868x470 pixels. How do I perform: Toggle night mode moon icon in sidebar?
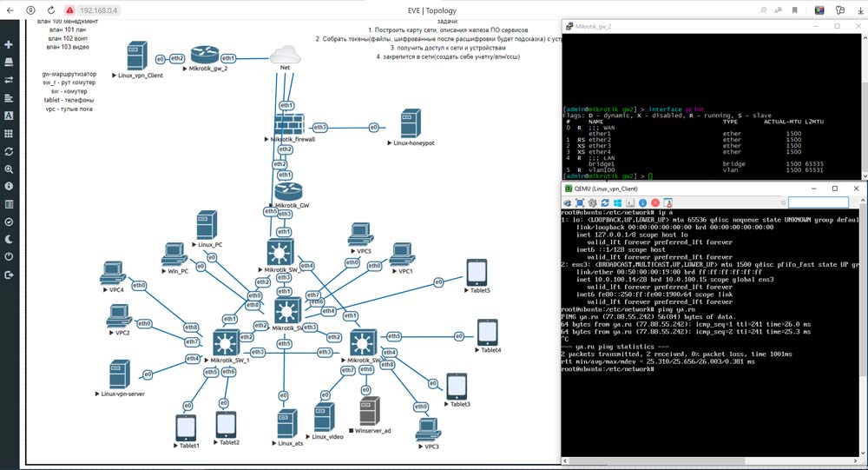click(9, 239)
